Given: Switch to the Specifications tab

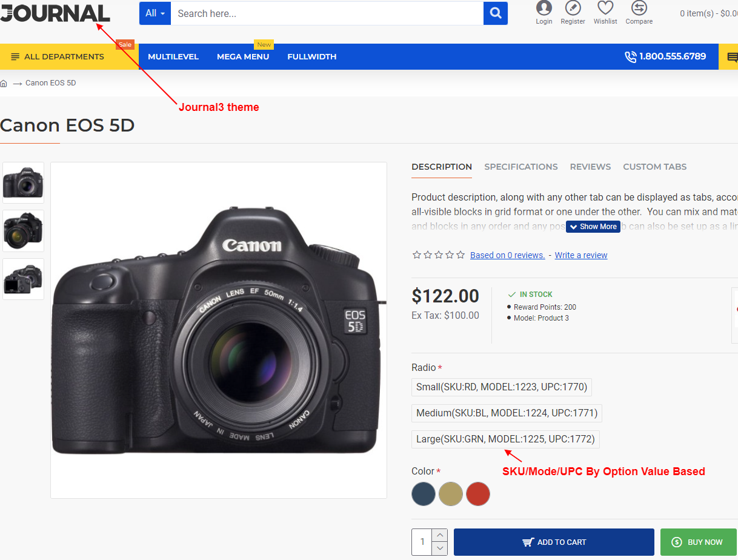Looking at the screenshot, I should [521, 167].
